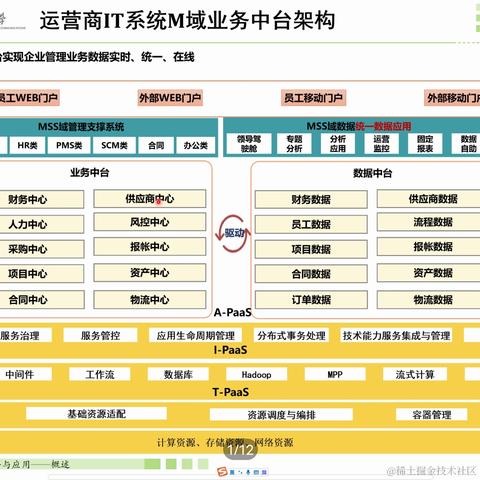Click the 业务中台 heading
Screen dimensions: 480x480
point(90,173)
